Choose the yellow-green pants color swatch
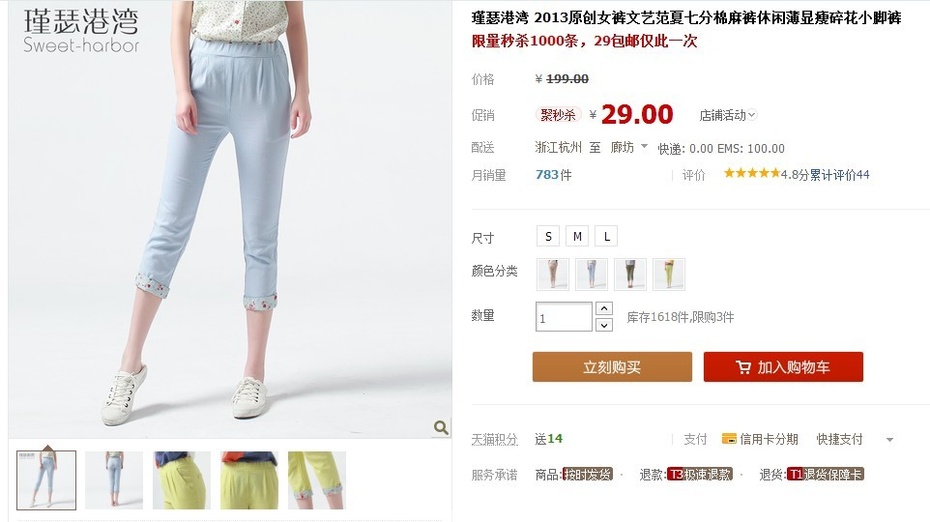This screenshot has height=522, width=930. pyautogui.click(x=668, y=274)
